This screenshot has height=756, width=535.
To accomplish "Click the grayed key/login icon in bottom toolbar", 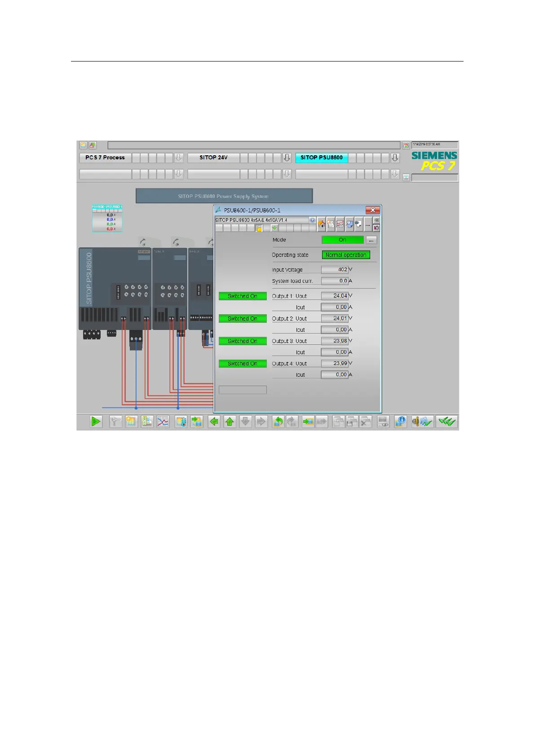I will tap(115, 422).
